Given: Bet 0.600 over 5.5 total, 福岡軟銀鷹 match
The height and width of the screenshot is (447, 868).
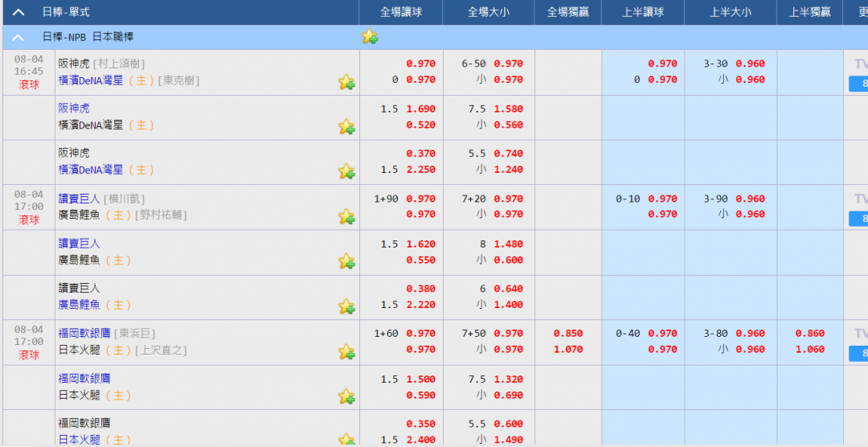Looking at the screenshot, I should [x=509, y=424].
